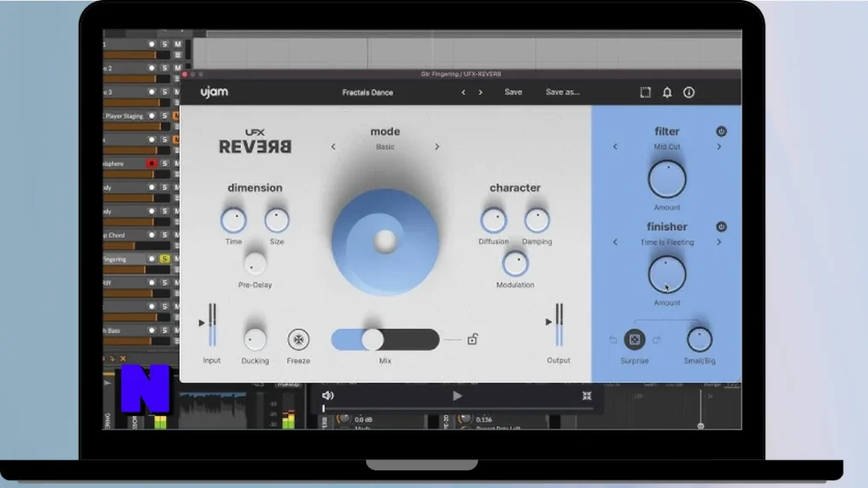Viewport: 868px width, 488px height.
Task: Click the Save as... button
Action: click(x=563, y=91)
